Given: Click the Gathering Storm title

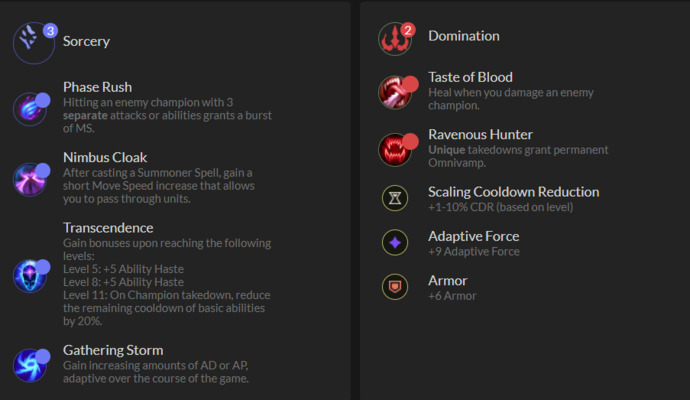Looking at the screenshot, I should point(113,350).
